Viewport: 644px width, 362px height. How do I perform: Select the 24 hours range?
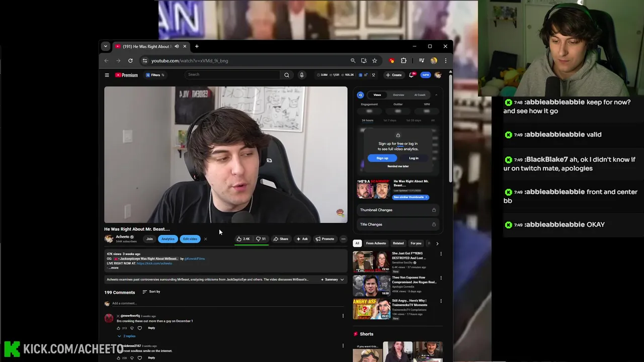pyautogui.click(x=367, y=120)
